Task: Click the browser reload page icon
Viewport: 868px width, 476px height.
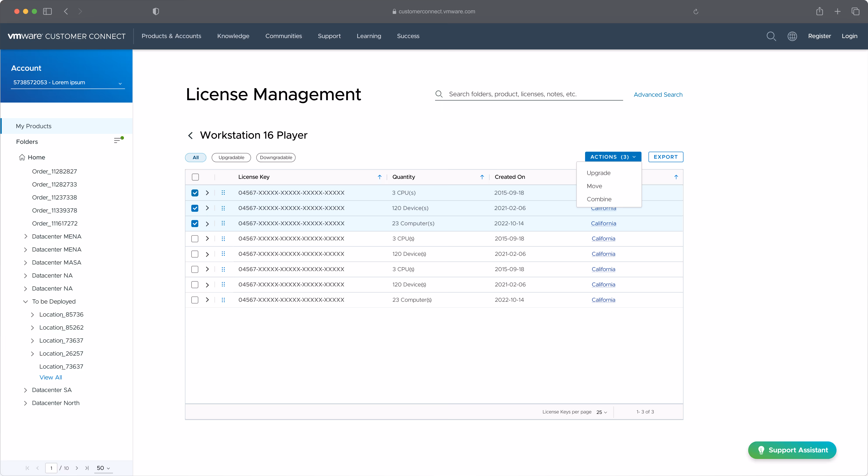Action: 695,11
